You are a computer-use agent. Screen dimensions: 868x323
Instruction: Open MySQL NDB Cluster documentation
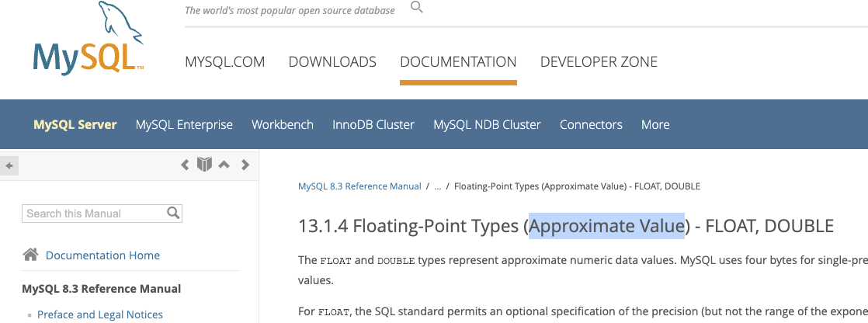[x=487, y=125]
